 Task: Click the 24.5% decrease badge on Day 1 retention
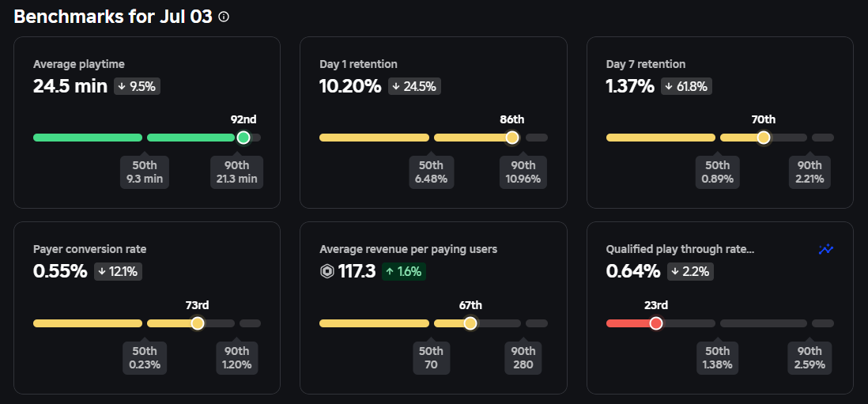[415, 87]
